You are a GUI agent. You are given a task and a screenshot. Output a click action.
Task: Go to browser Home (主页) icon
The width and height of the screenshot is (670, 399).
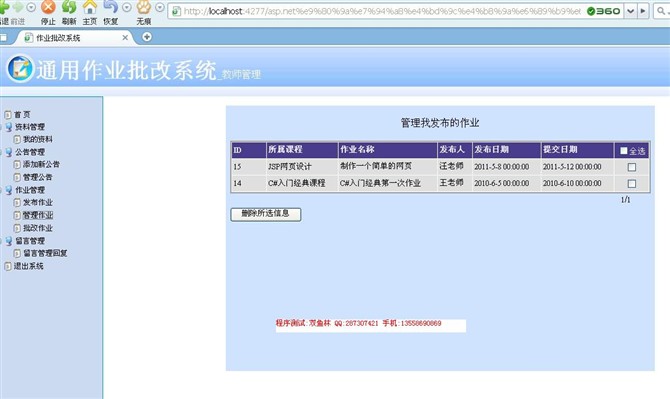90,7
